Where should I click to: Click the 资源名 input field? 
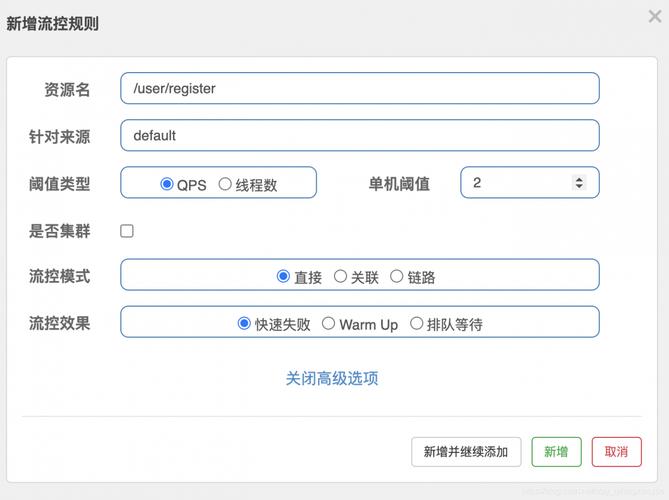coord(360,88)
